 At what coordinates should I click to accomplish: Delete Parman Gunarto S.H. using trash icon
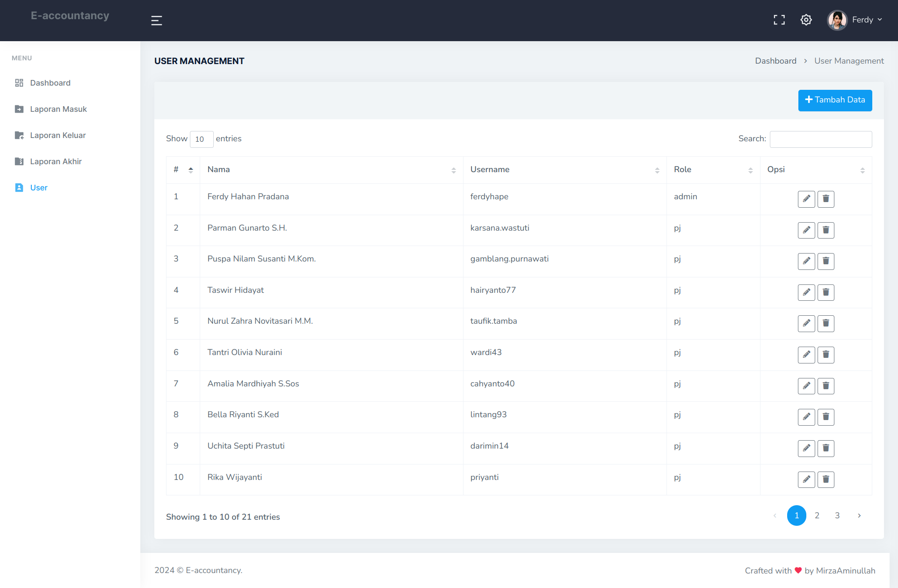tap(826, 230)
